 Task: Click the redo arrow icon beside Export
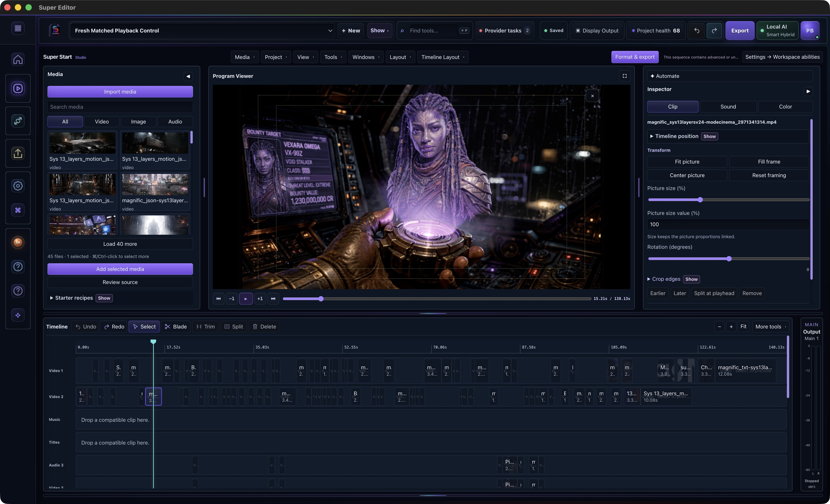tap(714, 31)
